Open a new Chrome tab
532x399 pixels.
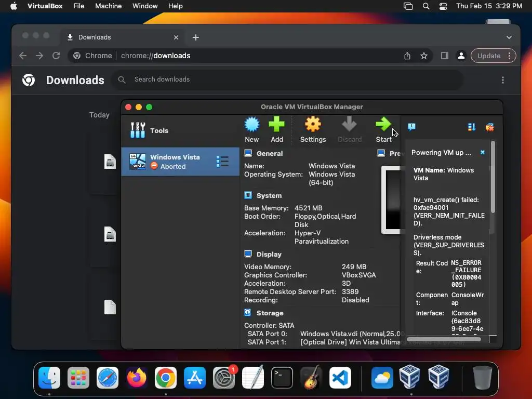(x=196, y=37)
